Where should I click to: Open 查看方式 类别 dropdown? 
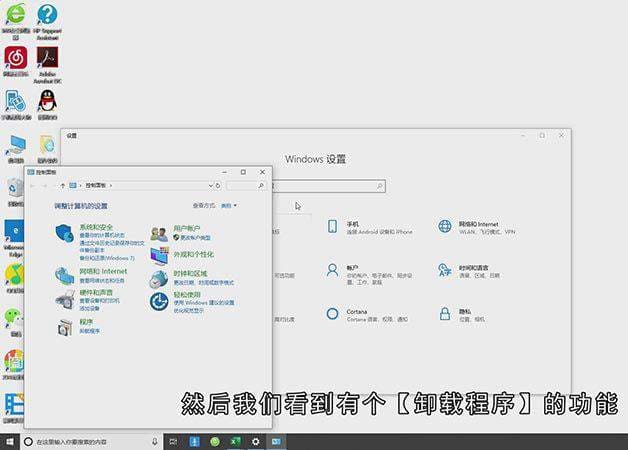[229, 206]
